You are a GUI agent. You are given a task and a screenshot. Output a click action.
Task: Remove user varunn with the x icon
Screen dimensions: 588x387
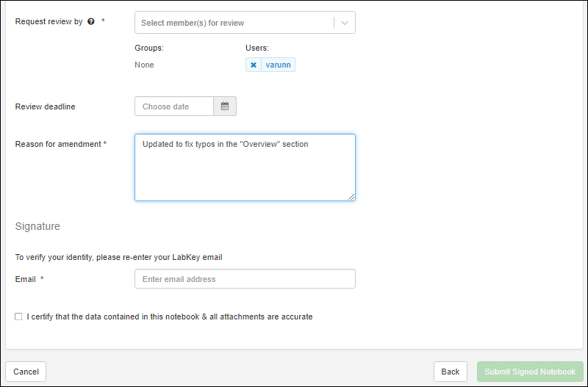tap(254, 65)
